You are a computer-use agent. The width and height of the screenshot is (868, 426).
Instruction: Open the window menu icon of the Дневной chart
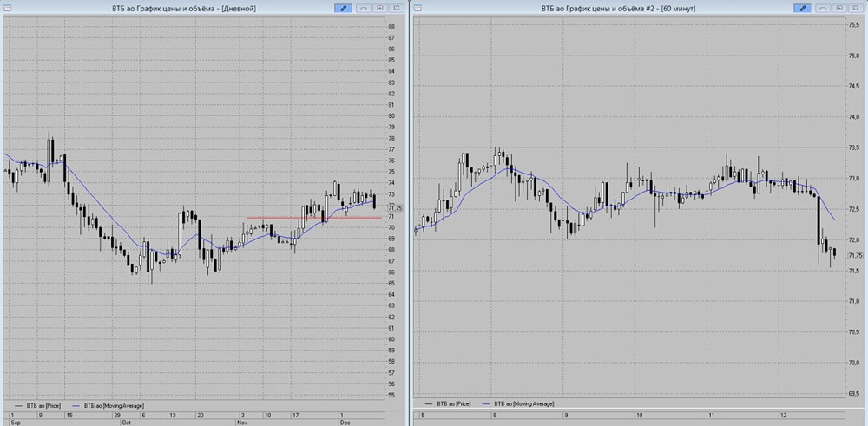pos(7,8)
